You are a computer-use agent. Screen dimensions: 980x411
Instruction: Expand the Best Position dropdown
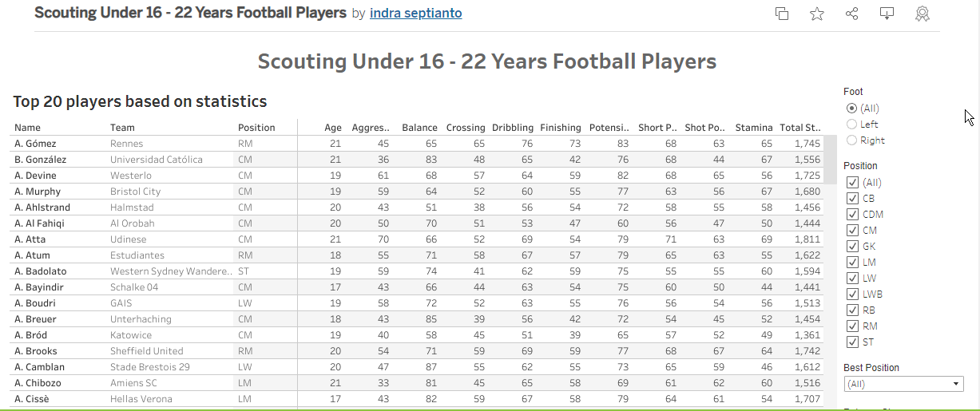pyautogui.click(x=903, y=384)
